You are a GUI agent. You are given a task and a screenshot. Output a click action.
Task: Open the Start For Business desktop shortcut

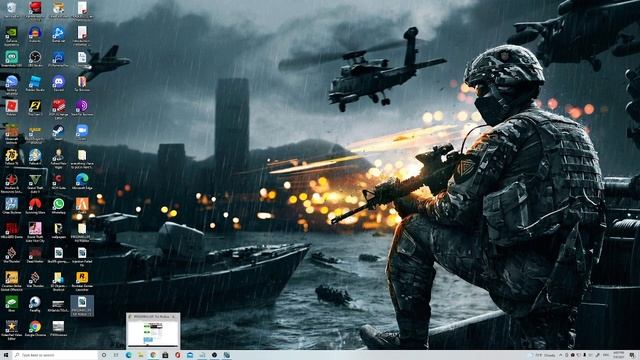[82, 108]
